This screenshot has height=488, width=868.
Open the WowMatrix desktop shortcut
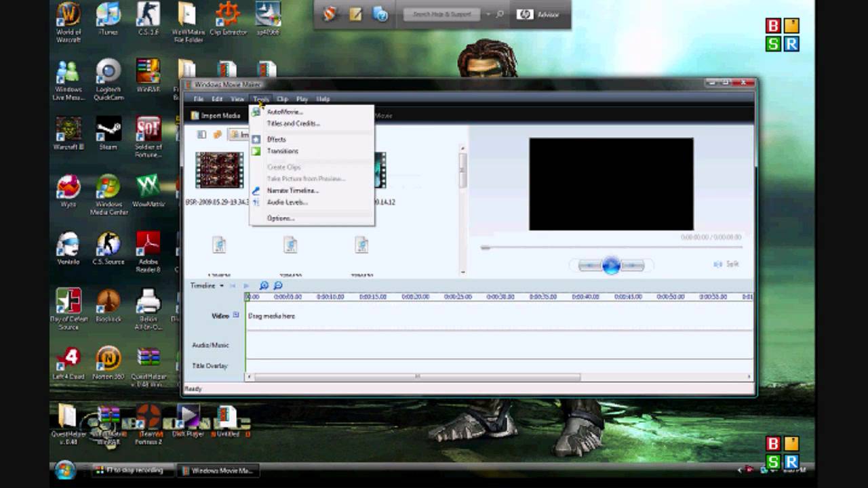click(148, 191)
